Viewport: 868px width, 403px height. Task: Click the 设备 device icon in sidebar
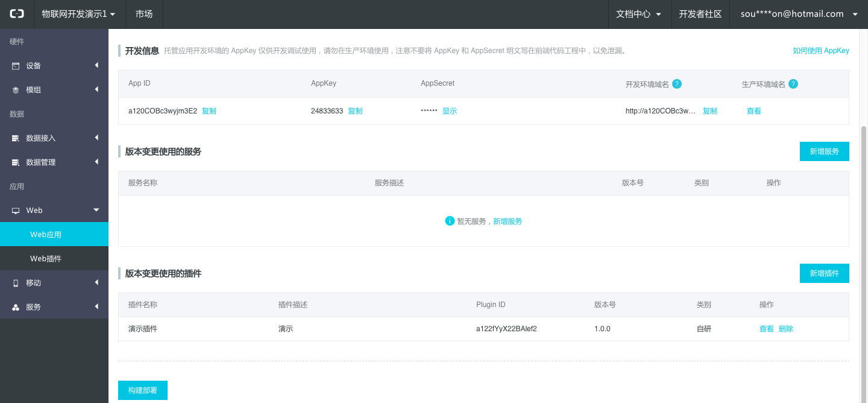(x=16, y=66)
